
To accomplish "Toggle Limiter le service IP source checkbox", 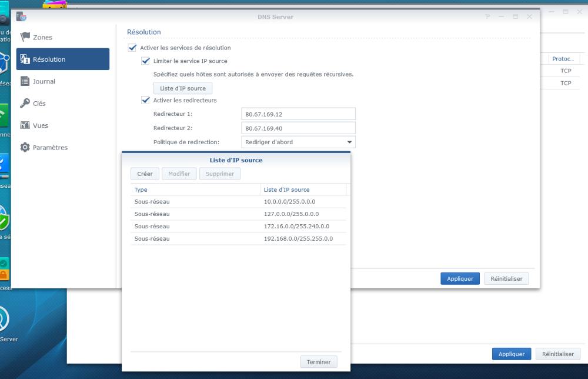I will click(145, 61).
